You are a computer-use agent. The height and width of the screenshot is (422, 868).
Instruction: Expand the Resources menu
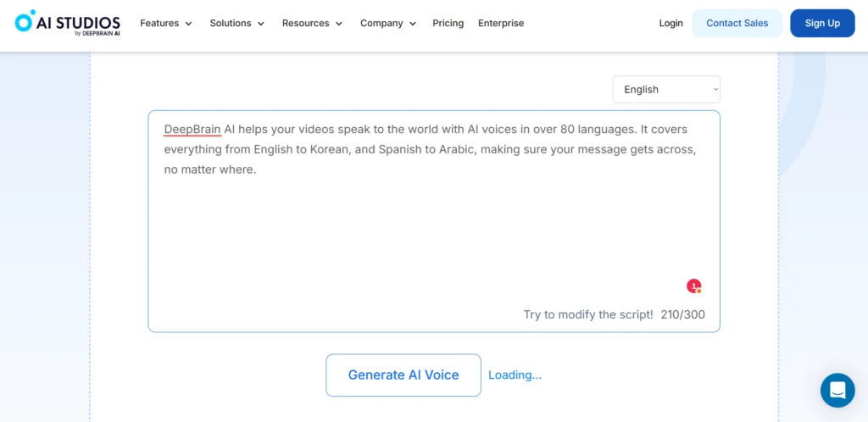click(x=312, y=23)
